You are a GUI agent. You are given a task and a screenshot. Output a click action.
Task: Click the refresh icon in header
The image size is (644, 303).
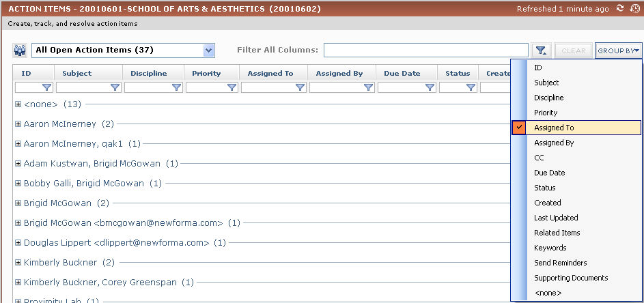(x=620, y=9)
